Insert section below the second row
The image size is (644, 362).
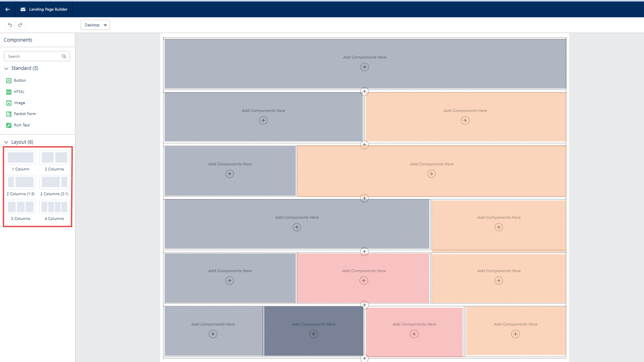(364, 145)
